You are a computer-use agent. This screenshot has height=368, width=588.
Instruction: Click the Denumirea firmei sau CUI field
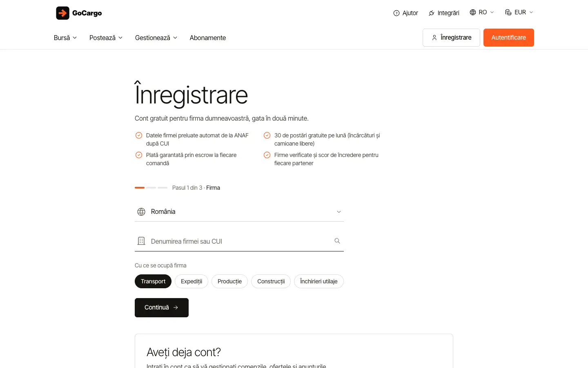pyautogui.click(x=239, y=241)
